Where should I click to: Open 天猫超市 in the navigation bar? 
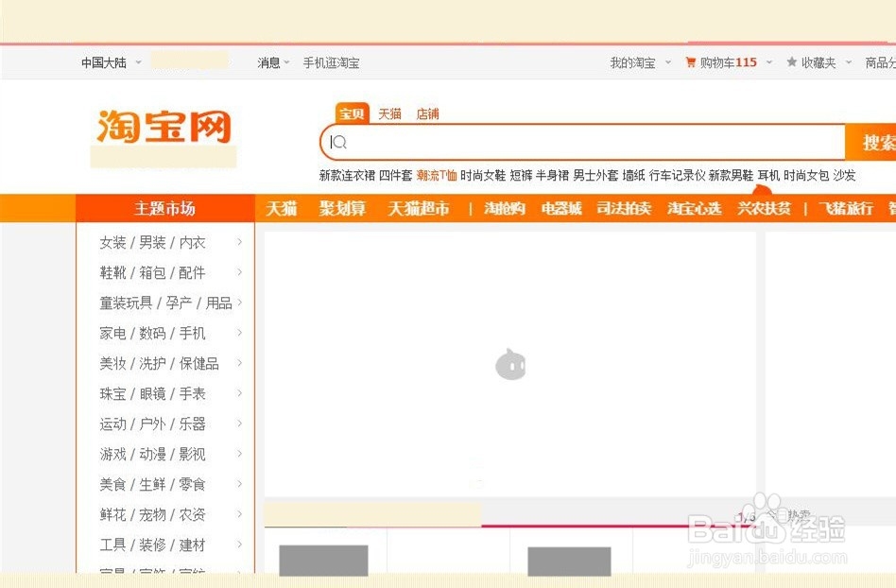pyautogui.click(x=419, y=209)
